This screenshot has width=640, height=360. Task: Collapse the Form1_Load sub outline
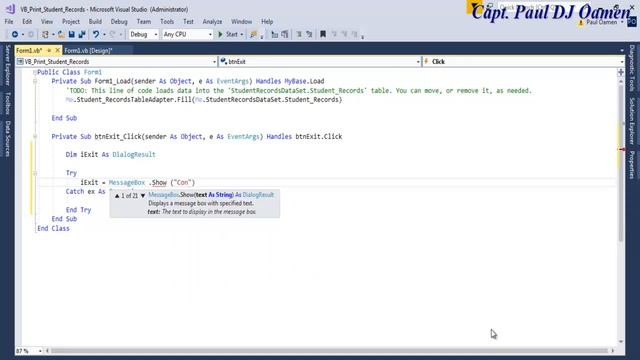click(x=35, y=81)
